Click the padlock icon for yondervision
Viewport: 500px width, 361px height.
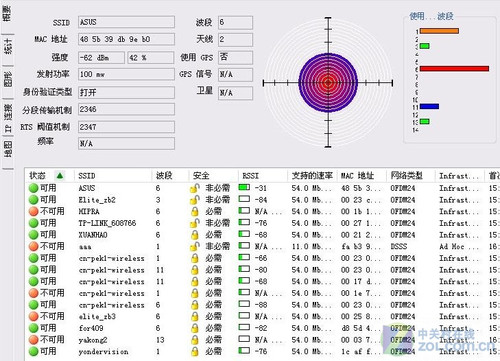coord(195,352)
